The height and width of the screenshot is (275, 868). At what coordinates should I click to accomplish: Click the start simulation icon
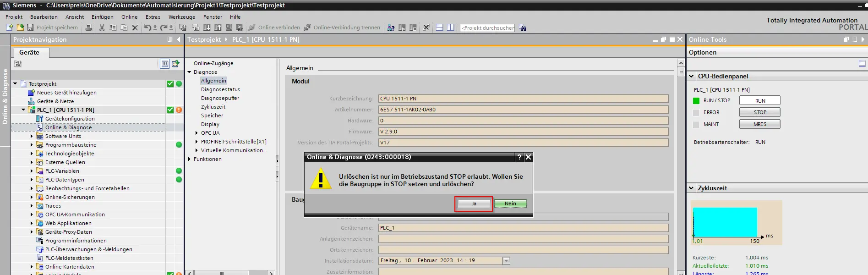229,27
